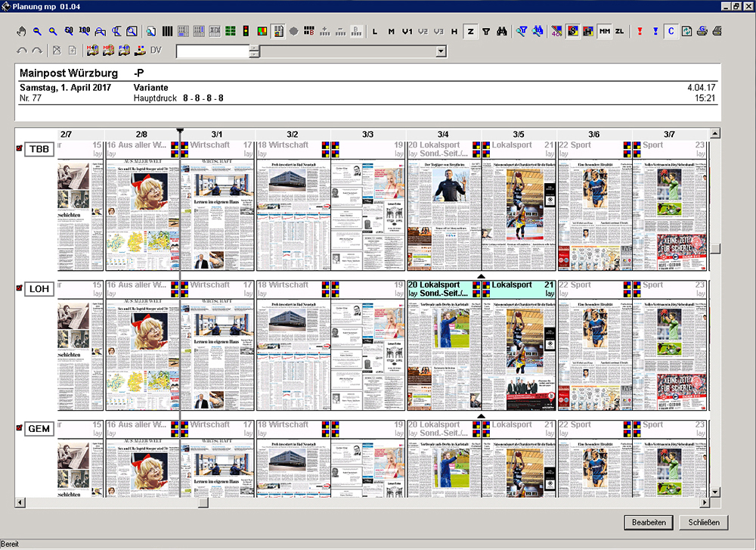Viewport: 756px width, 550px height.
Task: Click the refresh page icon
Action: [686, 31]
